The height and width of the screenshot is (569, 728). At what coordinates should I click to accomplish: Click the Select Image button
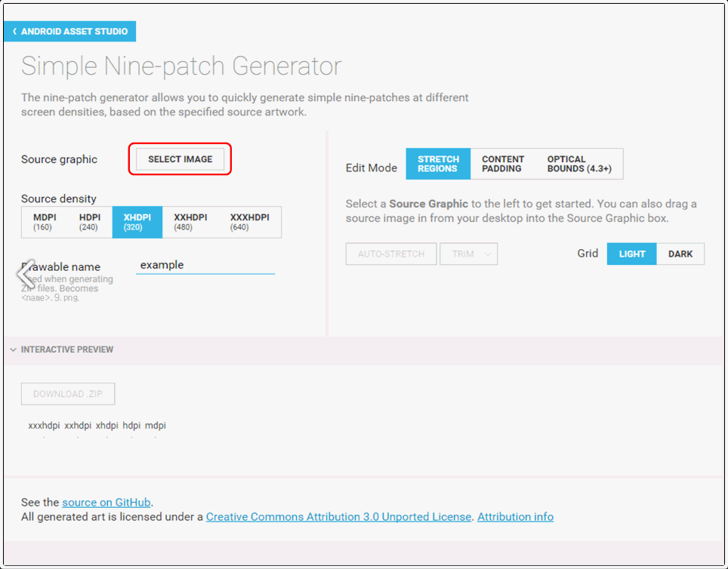[180, 159]
